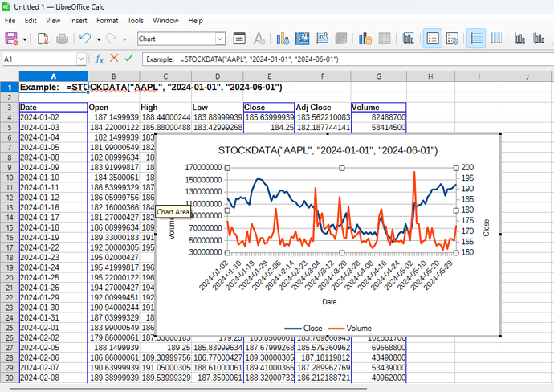Click the Character formatting icon
This screenshot has width=554, height=392.
click(x=259, y=39)
